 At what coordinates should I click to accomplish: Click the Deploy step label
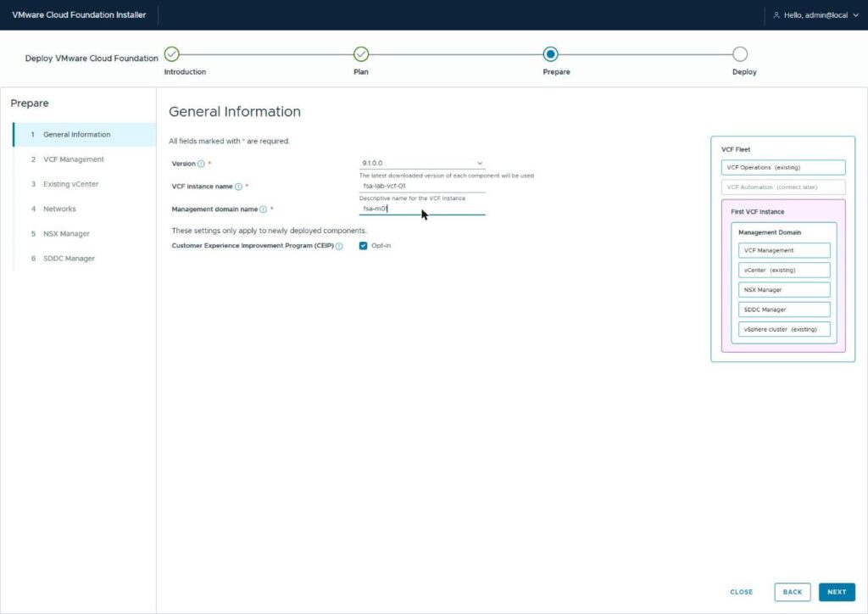[x=744, y=72]
